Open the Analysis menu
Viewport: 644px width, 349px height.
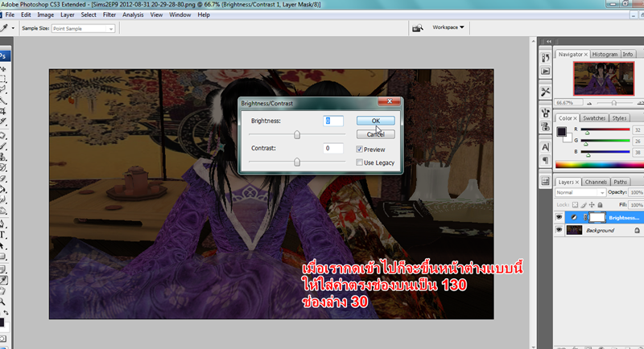point(133,14)
